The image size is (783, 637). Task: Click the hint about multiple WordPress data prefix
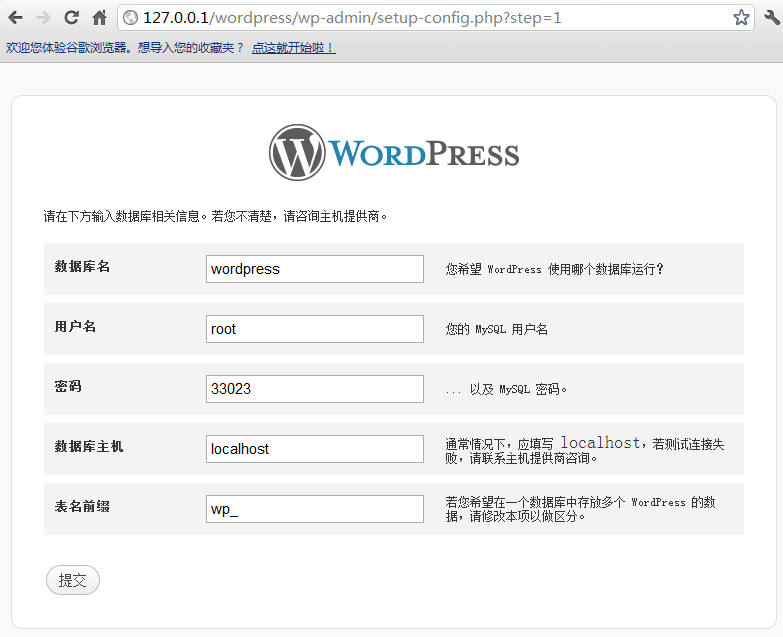[x=581, y=509]
